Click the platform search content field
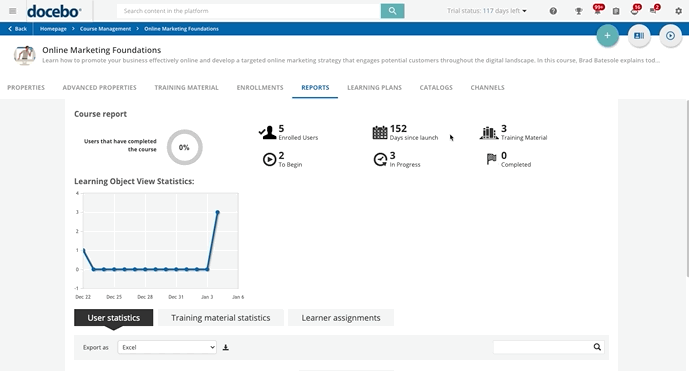 (249, 11)
